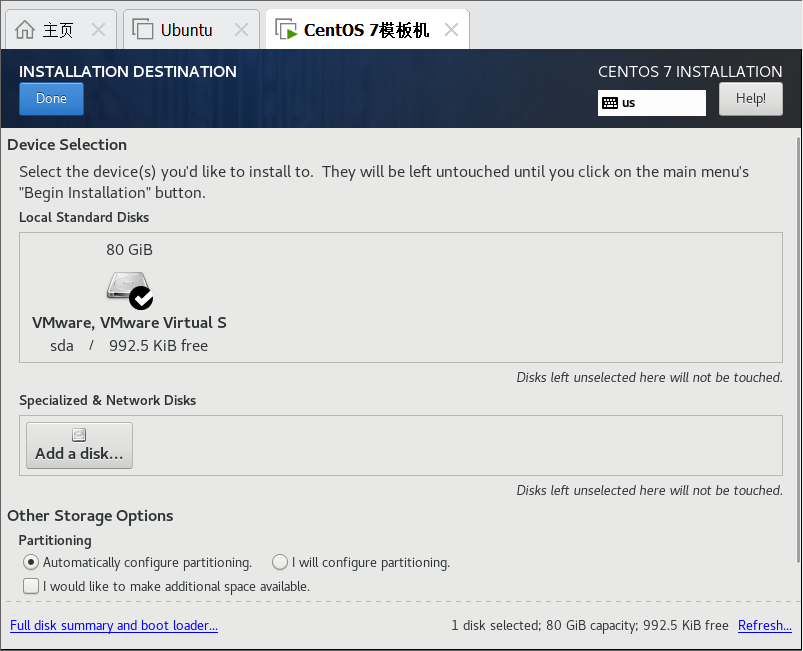Click the Partitioning label
This screenshot has height=651, width=803.
[x=55, y=540]
